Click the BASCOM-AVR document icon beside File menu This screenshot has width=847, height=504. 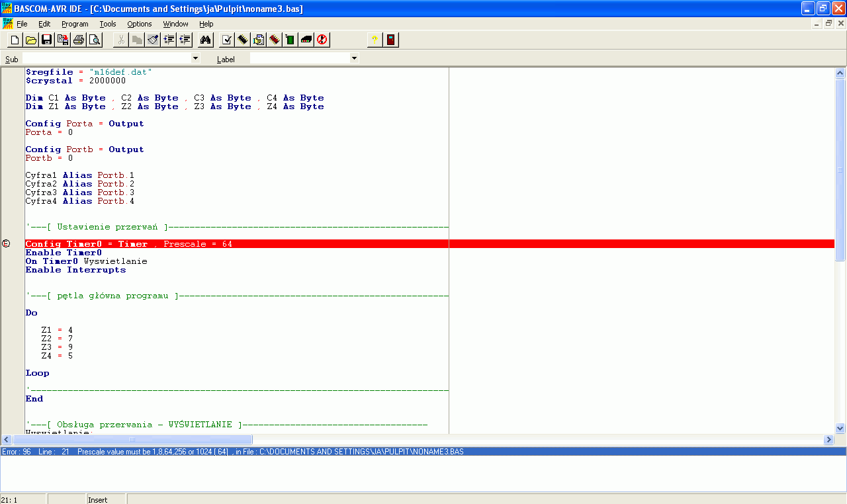7,23
